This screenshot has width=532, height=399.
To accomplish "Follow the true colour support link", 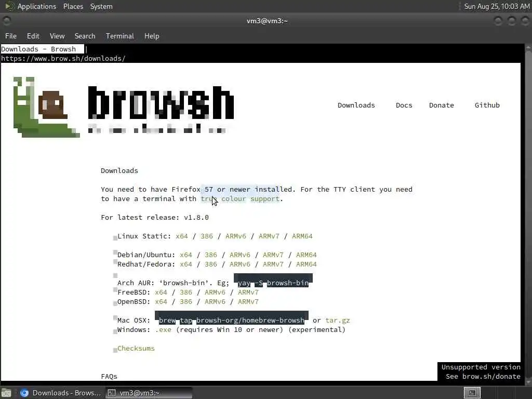I will click(x=240, y=199).
